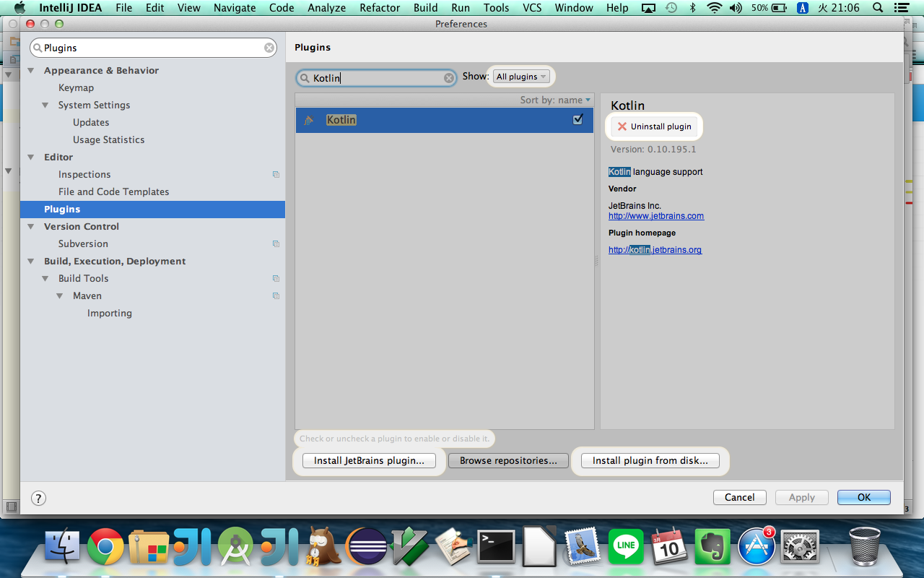Launch Eclipse from the dock
Image resolution: width=924 pixels, height=578 pixels.
(x=366, y=547)
